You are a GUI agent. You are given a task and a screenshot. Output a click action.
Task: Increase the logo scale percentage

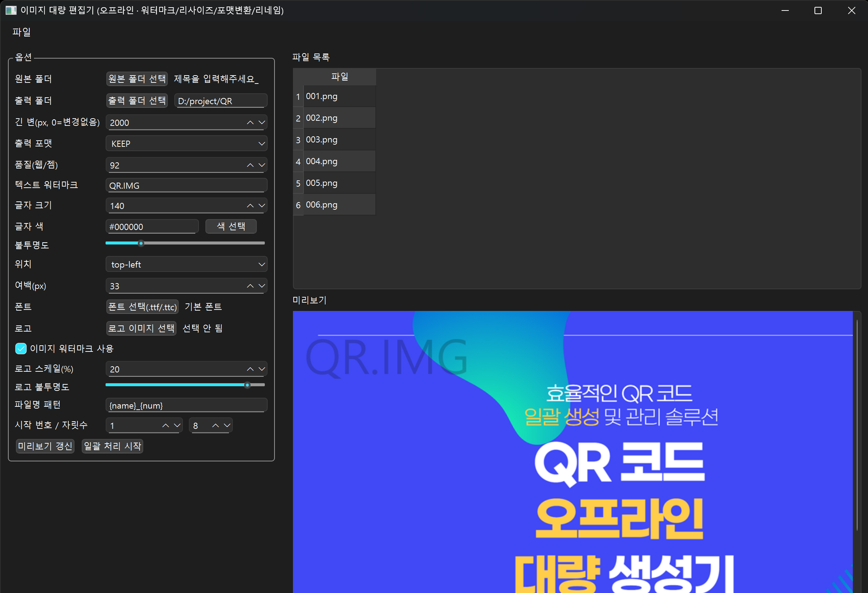click(250, 369)
